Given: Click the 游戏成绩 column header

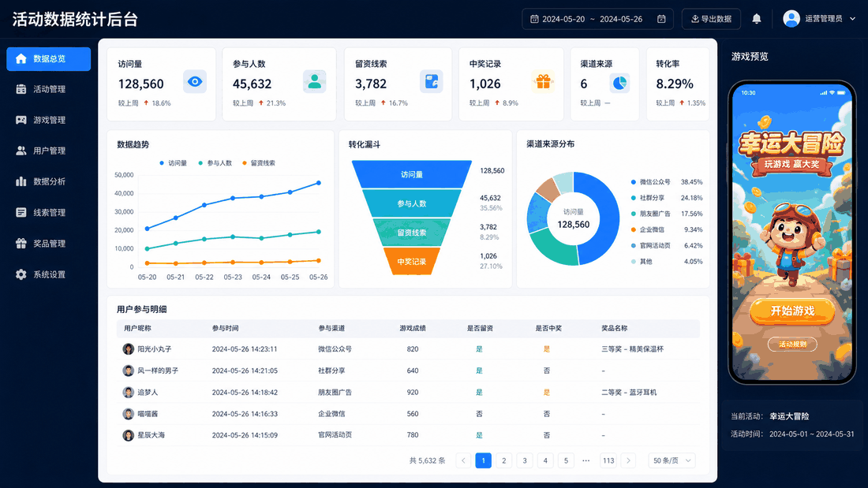Looking at the screenshot, I should point(413,328).
